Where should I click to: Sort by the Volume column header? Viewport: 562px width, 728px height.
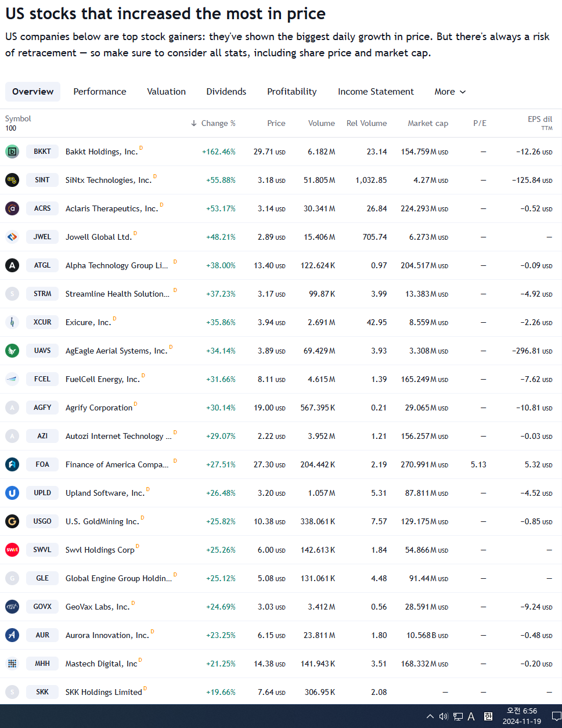322,123
